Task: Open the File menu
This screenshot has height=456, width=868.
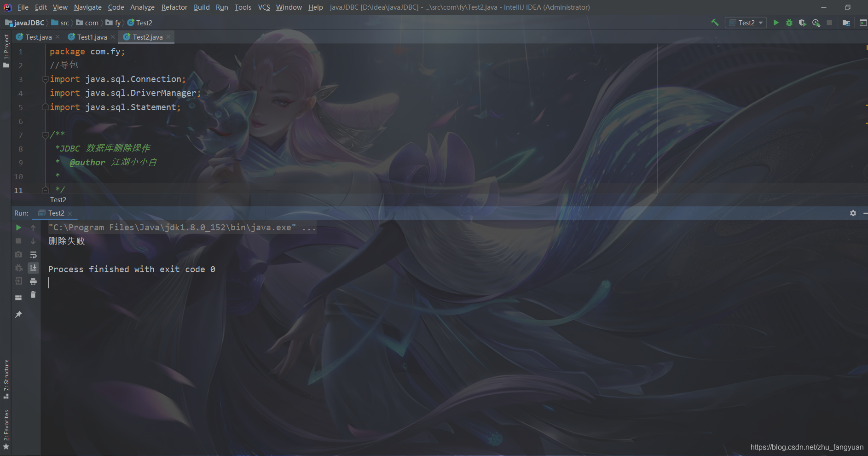Action: pyautogui.click(x=23, y=7)
